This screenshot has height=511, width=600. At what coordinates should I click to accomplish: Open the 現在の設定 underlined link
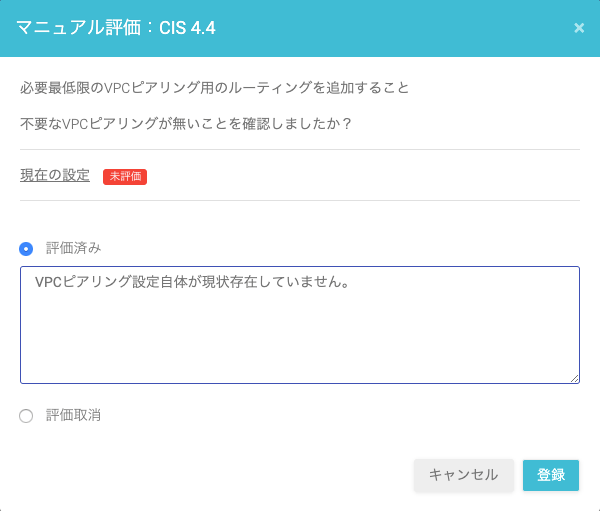(55, 175)
